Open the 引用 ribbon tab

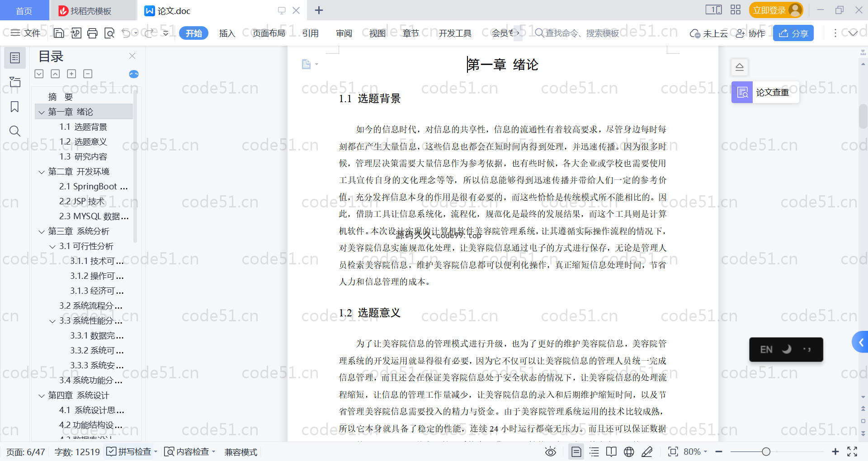(x=311, y=33)
